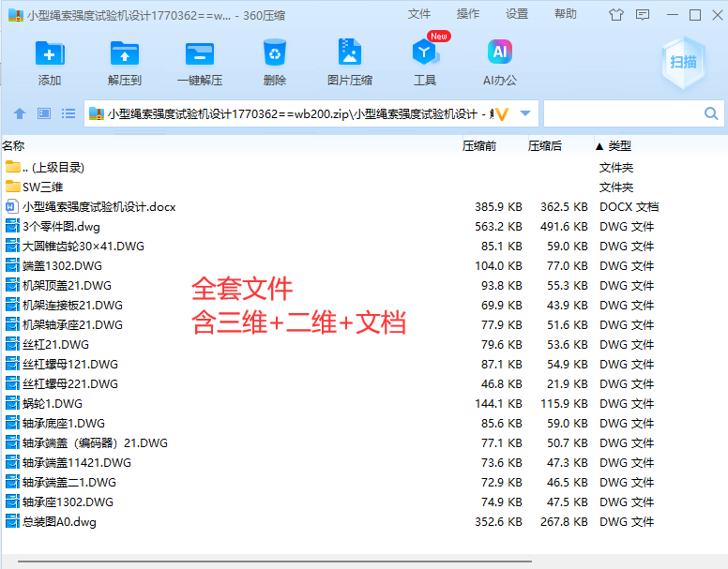728x569 pixels.
Task: Switch to the list view mode button
Action: 68,113
